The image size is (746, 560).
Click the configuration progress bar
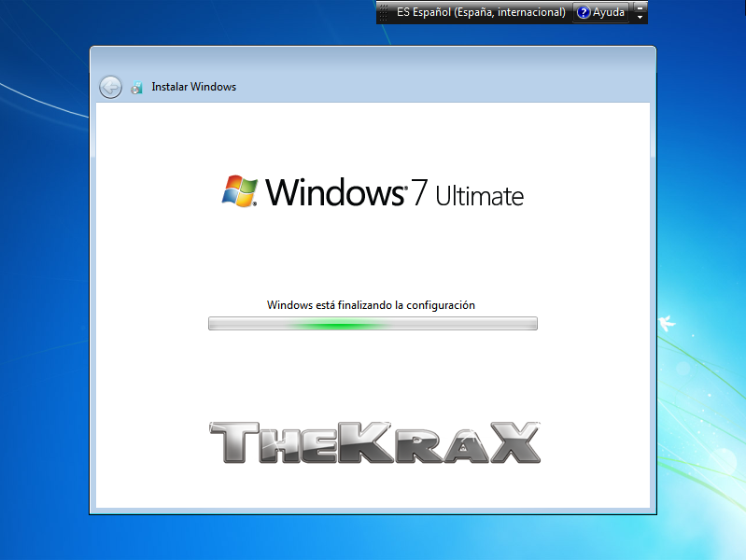point(373,324)
